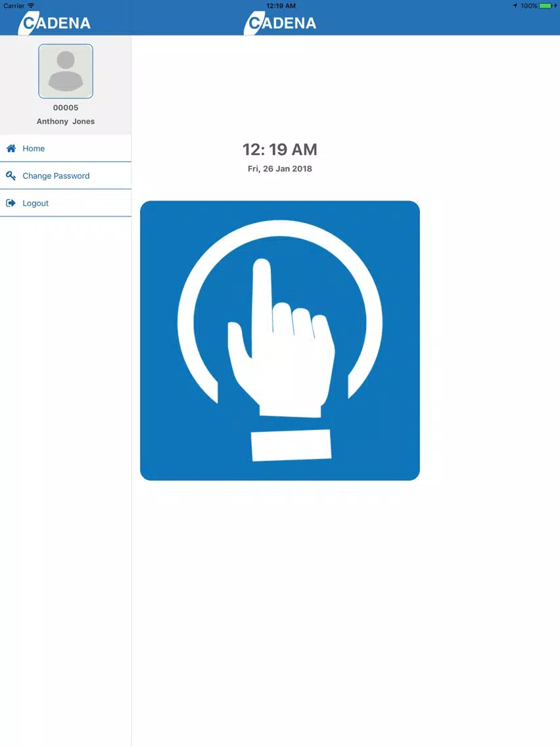The width and height of the screenshot is (560, 747).
Task: Click the key icon beside Change Password
Action: [x=11, y=176]
